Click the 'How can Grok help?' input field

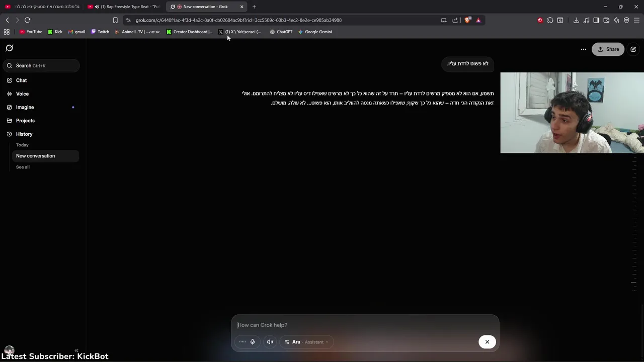(x=365, y=325)
